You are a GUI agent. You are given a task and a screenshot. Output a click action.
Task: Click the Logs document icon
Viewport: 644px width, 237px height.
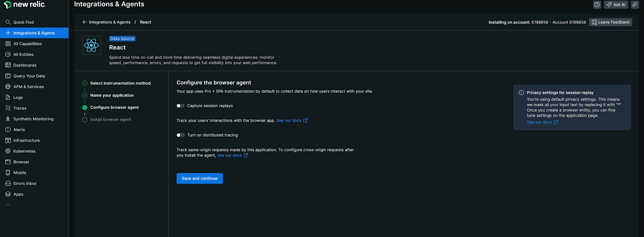(8, 97)
